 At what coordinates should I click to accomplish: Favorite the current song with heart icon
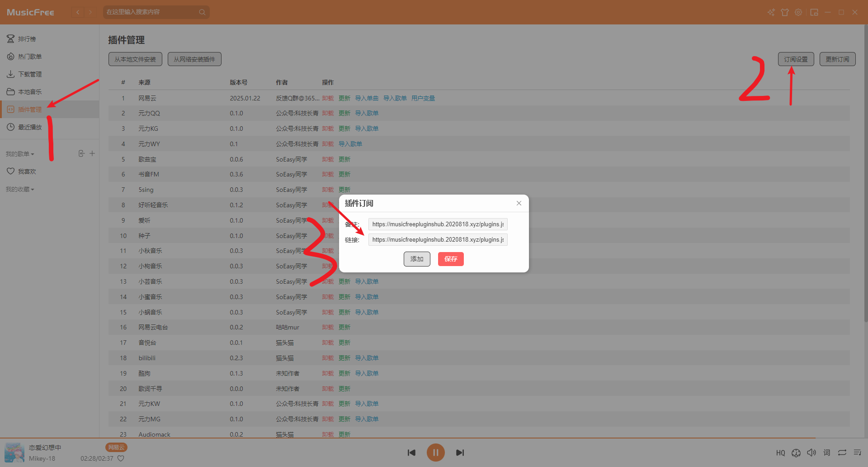[x=121, y=458]
